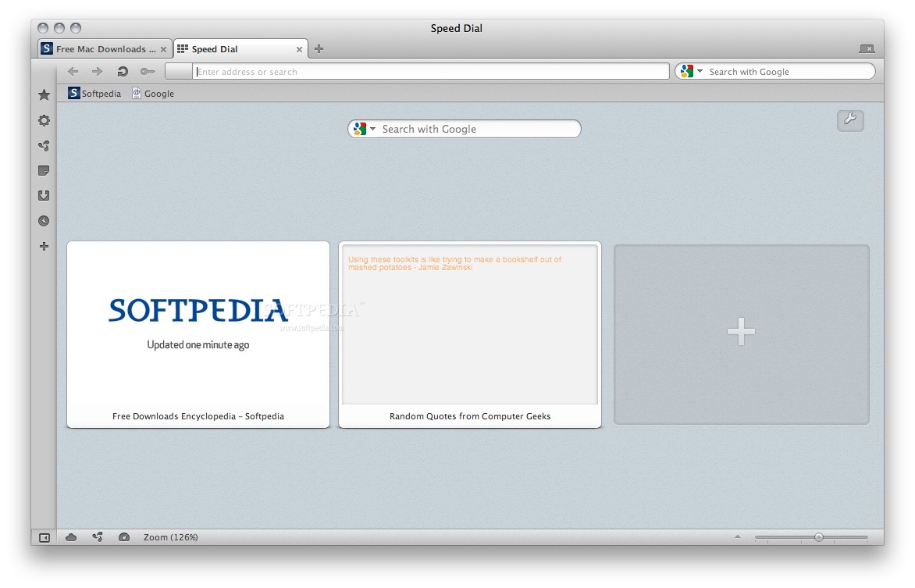The width and height of the screenshot is (915, 588).
Task: Open Speed Dial configuration with wrench icon
Action: 850,119
